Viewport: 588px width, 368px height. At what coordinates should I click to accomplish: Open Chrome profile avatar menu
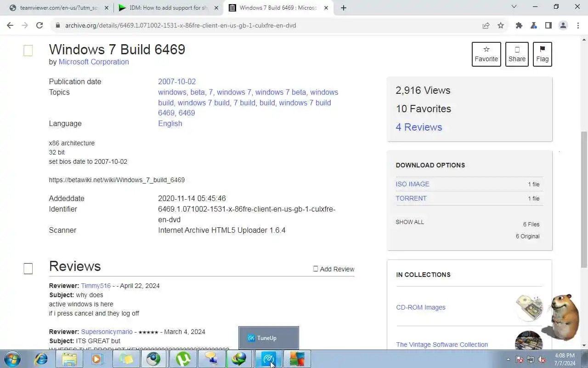tap(563, 25)
